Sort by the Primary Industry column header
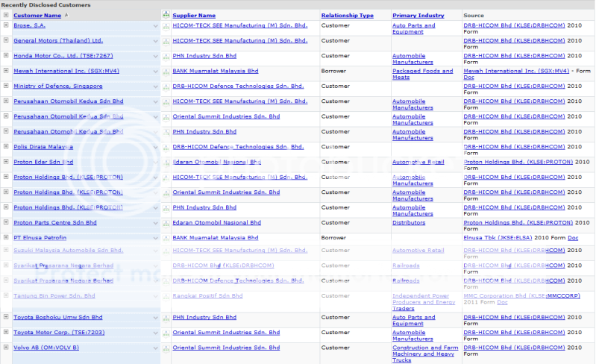The height and width of the screenshot is (364, 596). pos(418,15)
